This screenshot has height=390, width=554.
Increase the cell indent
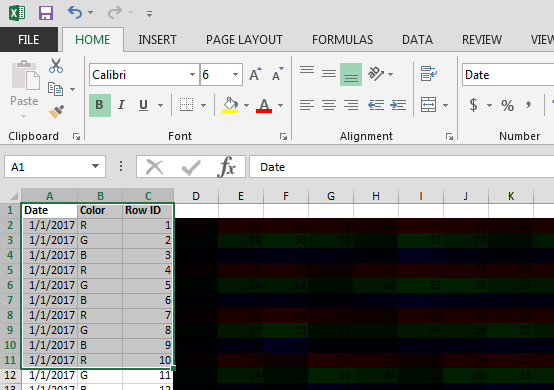(x=398, y=105)
